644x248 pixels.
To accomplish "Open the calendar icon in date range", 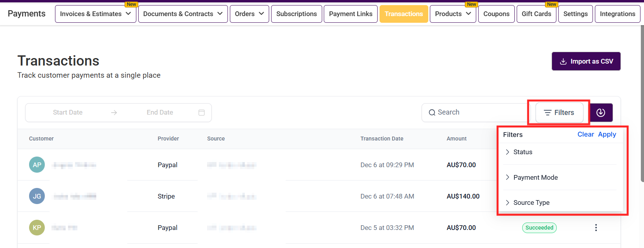I will pyautogui.click(x=202, y=113).
